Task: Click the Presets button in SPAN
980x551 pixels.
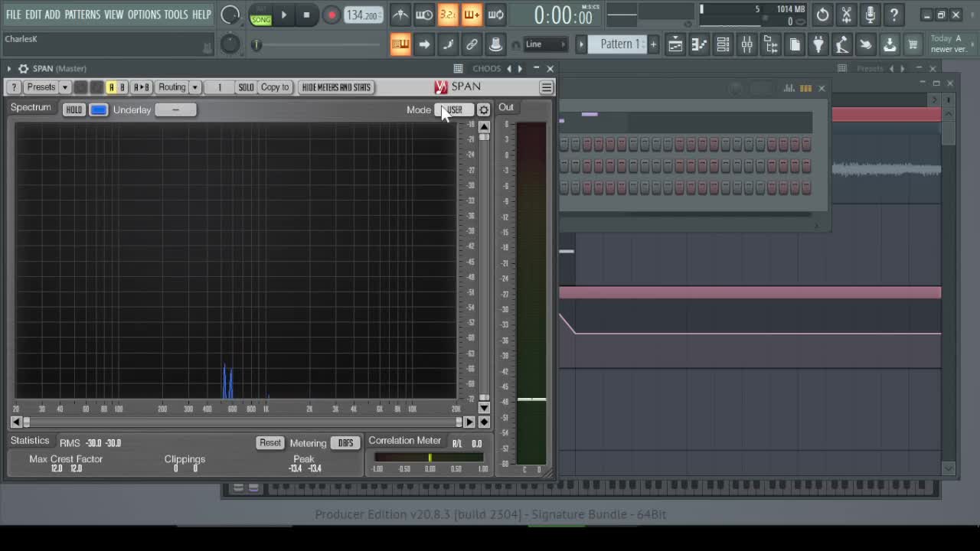Action: coord(41,87)
